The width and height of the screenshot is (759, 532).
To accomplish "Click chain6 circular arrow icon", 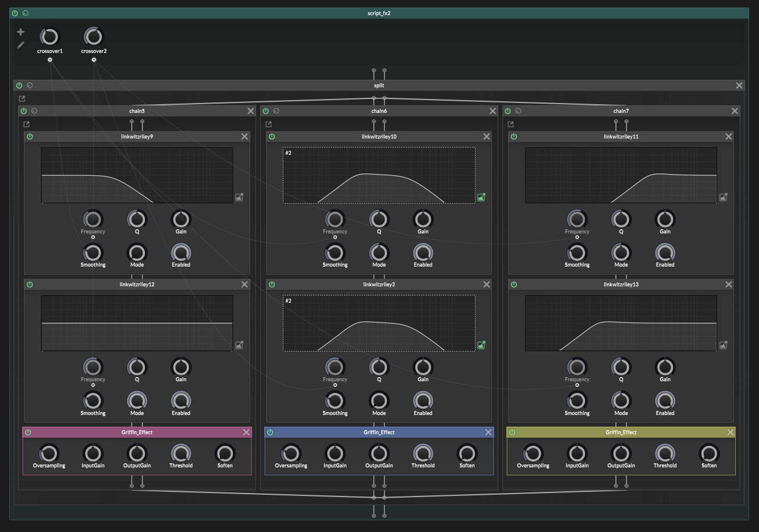I will tap(276, 111).
